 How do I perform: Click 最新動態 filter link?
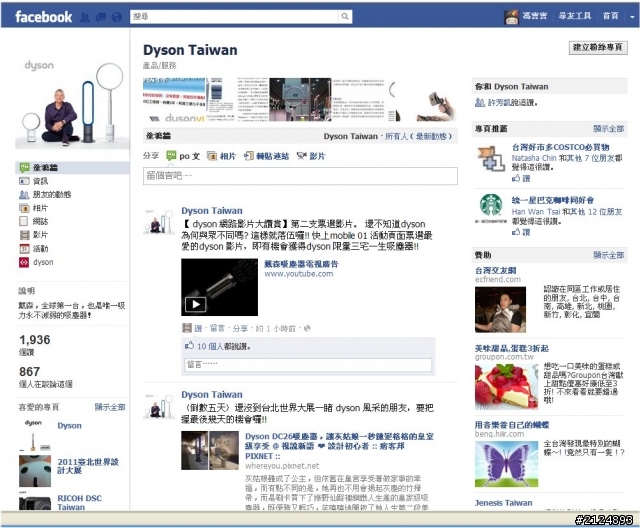433,136
